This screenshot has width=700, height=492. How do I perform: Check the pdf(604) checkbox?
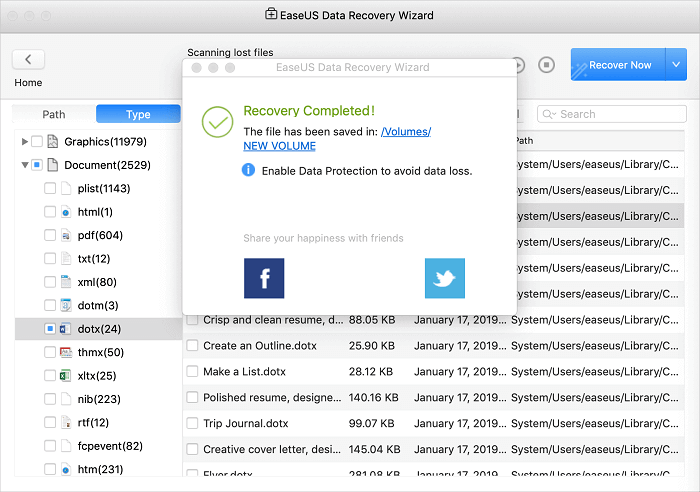click(x=50, y=235)
